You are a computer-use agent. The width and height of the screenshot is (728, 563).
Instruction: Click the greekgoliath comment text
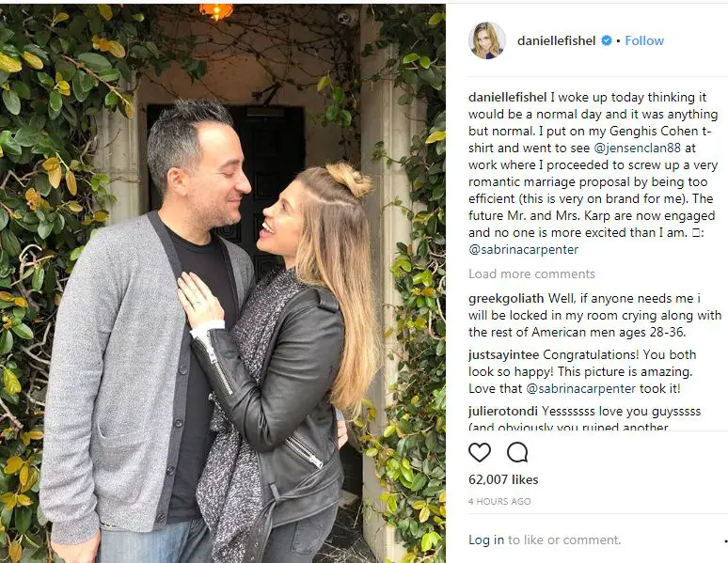[x=594, y=315]
